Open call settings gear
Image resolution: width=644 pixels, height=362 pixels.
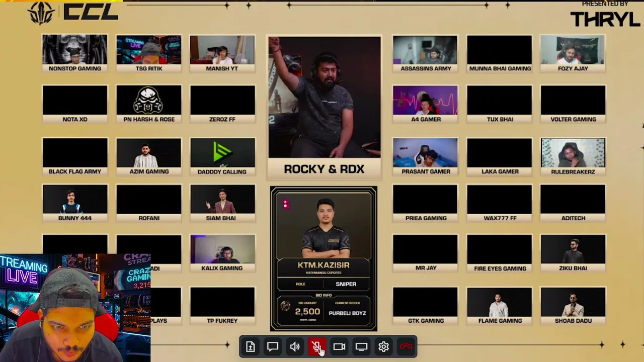coord(383,347)
